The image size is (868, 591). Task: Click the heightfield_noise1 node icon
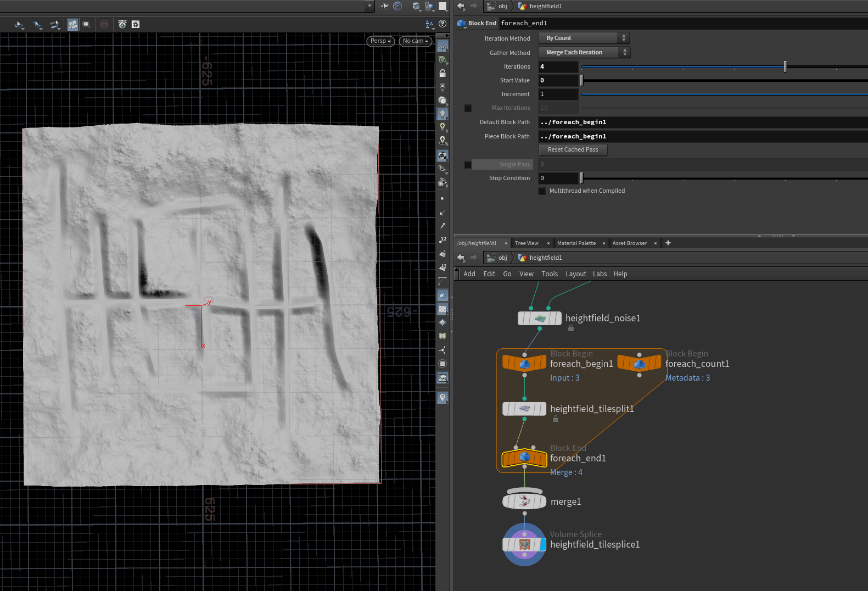(x=540, y=319)
